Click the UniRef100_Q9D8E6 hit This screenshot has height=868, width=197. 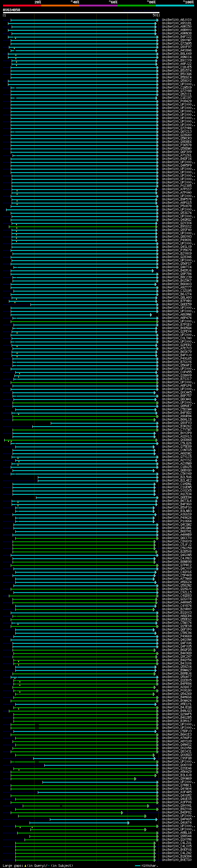[x=177, y=142]
